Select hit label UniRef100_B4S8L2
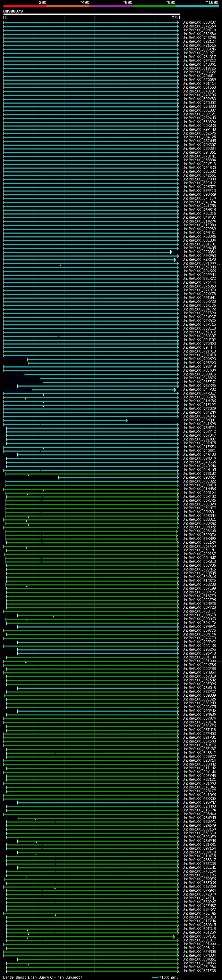The height and width of the screenshot is (980, 222). pos(199,753)
